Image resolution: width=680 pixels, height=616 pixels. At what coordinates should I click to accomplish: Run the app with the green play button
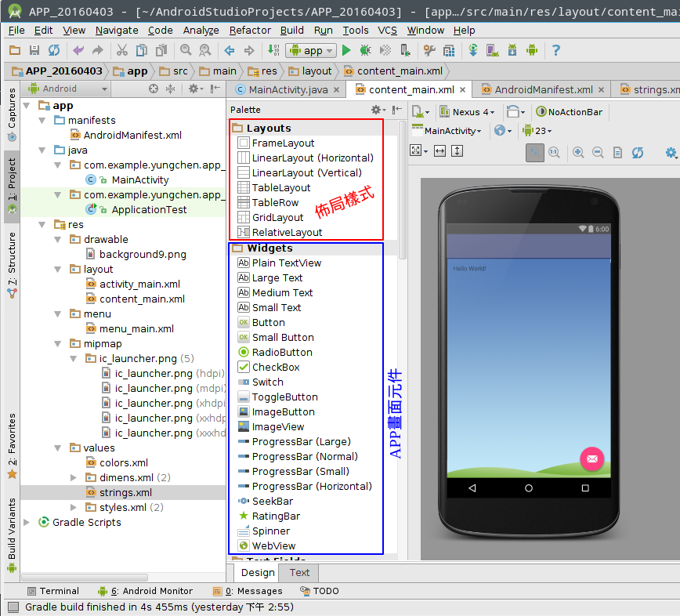click(346, 50)
